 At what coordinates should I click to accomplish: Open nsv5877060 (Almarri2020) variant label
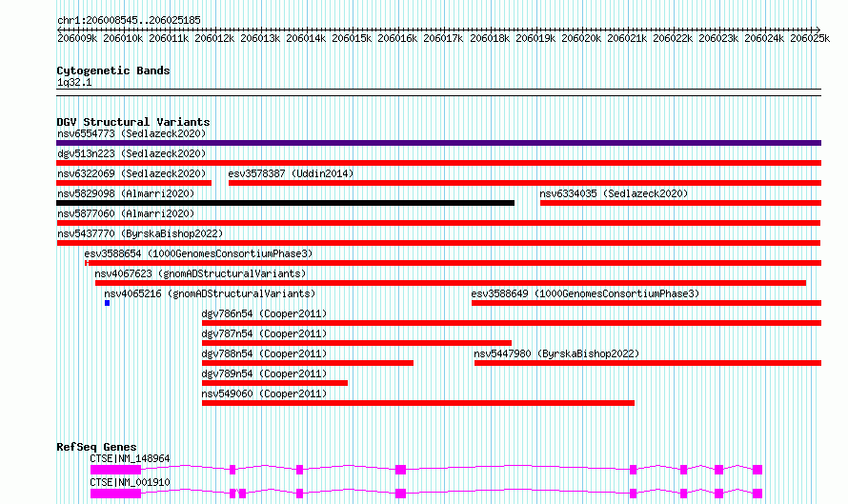(x=126, y=213)
